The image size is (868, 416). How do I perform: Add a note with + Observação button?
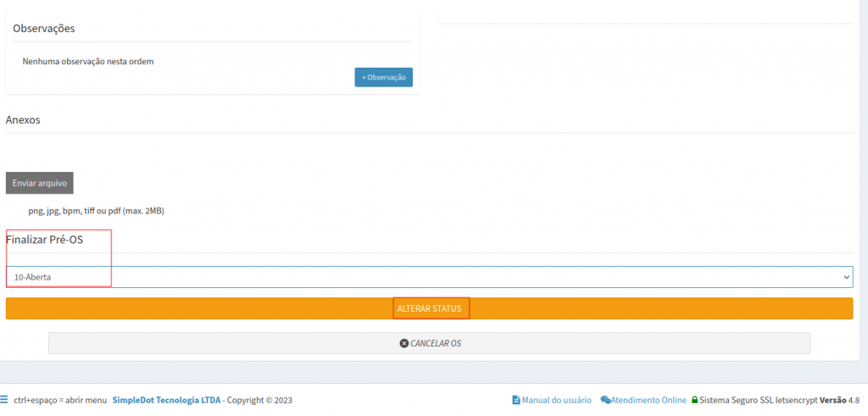point(383,77)
